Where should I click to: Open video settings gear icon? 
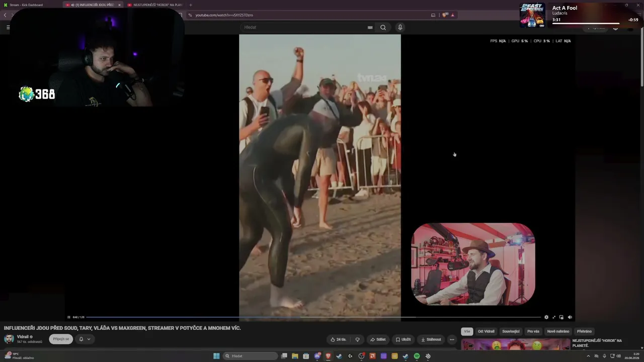(x=546, y=317)
